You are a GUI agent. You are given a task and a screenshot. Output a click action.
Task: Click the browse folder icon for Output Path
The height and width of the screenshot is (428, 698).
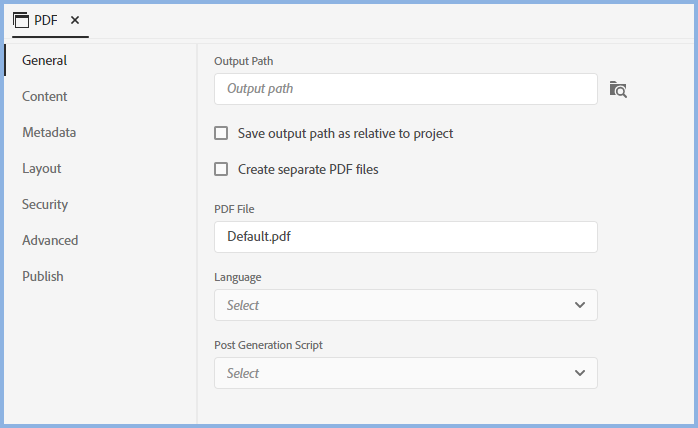click(x=618, y=90)
